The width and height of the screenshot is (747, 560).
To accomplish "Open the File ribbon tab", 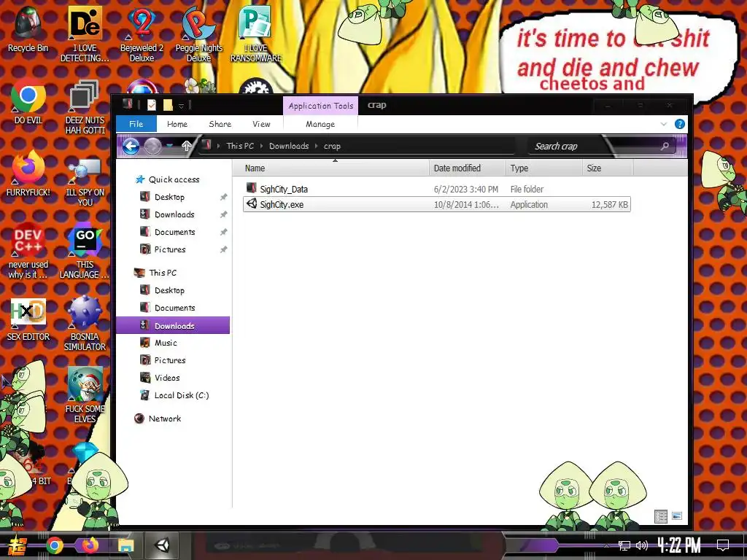I will [x=136, y=124].
